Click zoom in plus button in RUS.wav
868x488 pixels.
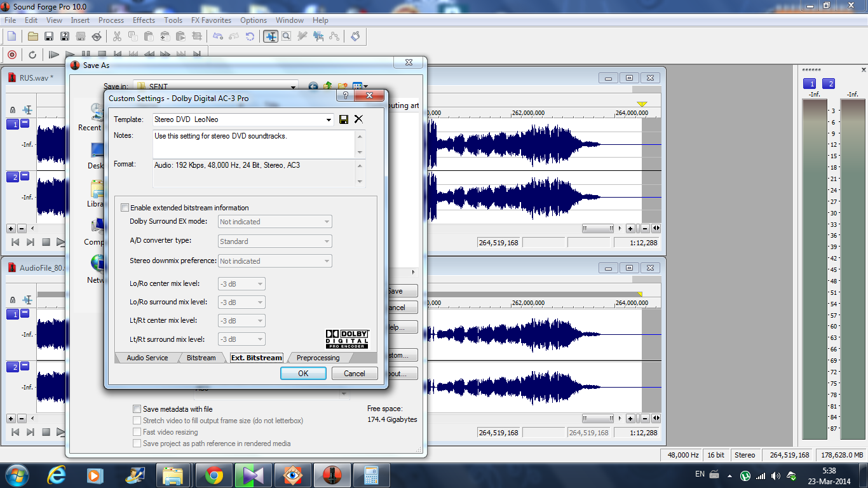click(x=630, y=228)
